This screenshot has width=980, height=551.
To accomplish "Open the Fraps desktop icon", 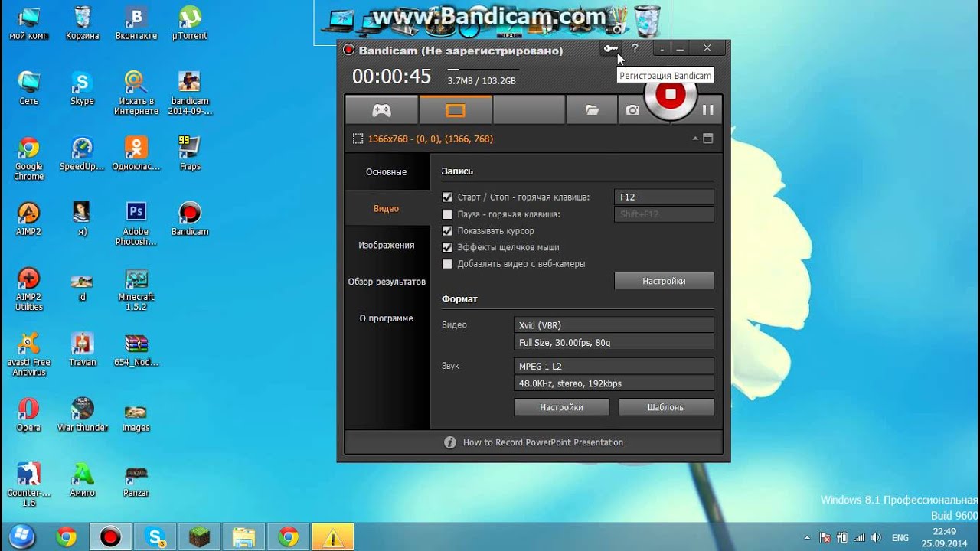I will (x=190, y=153).
